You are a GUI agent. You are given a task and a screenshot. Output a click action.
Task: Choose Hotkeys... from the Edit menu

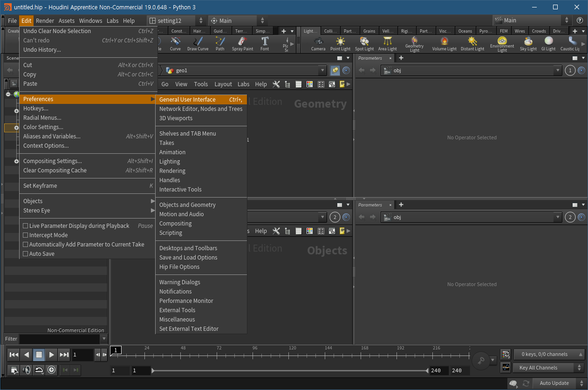[87, 109]
